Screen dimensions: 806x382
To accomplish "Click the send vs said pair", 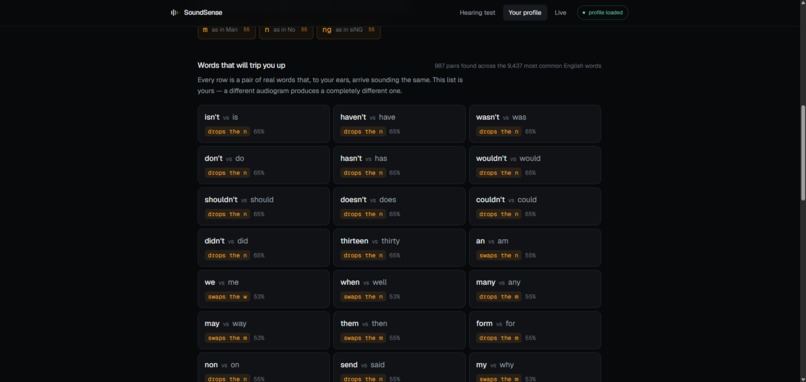I will tap(399, 368).
